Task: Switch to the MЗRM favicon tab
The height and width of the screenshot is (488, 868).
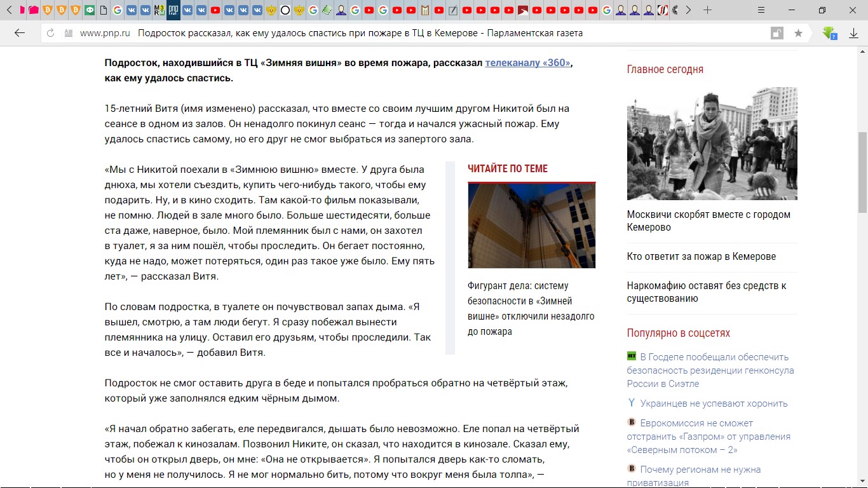Action: [159, 10]
